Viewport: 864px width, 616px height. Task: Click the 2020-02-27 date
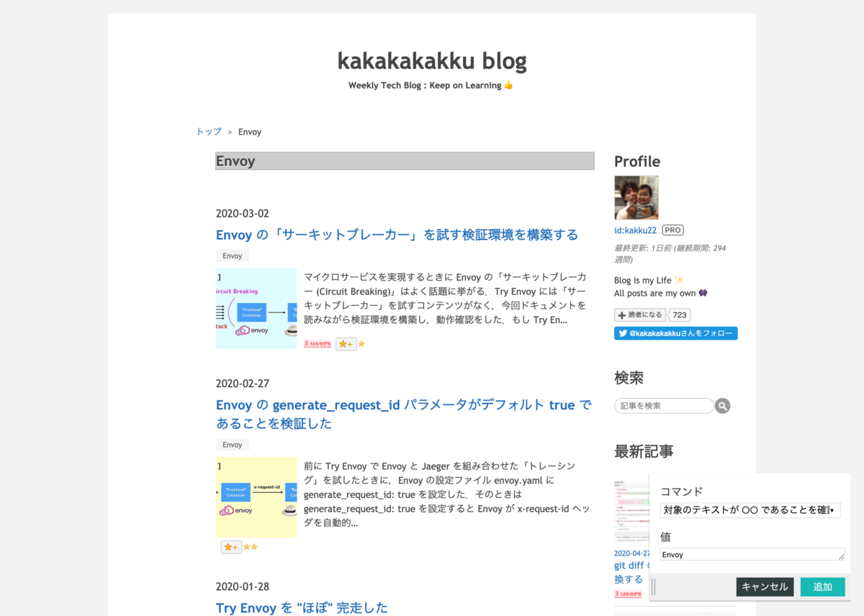click(x=243, y=384)
